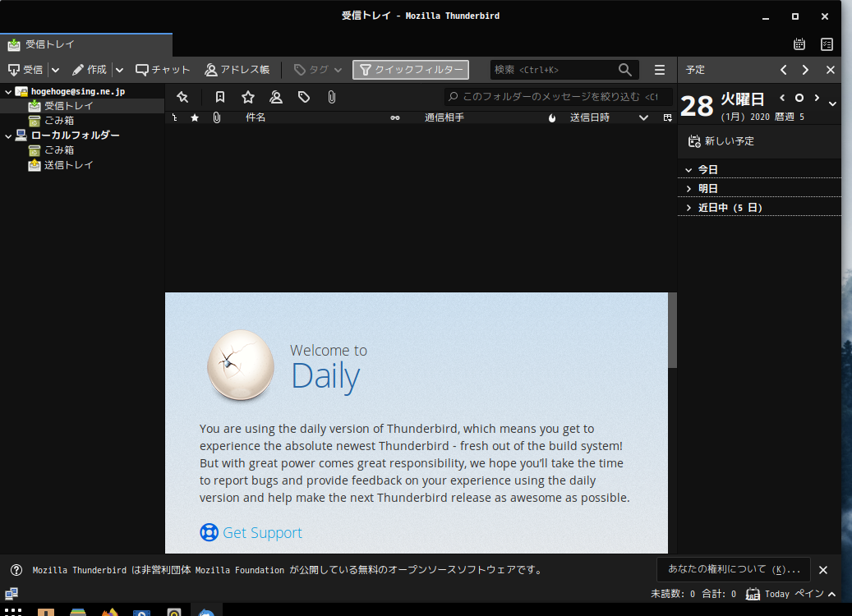Screen dimensions: 852x616
Task: Sort by read status glasses column
Action: 395,117
